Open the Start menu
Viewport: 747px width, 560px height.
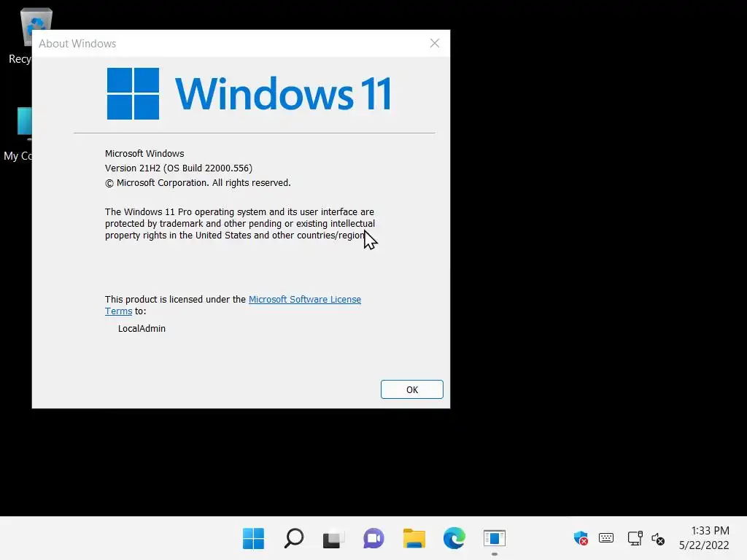(x=253, y=539)
